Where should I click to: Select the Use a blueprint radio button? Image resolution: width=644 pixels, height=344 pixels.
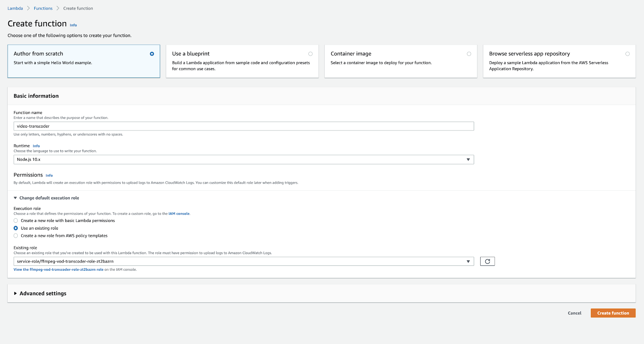(x=310, y=54)
